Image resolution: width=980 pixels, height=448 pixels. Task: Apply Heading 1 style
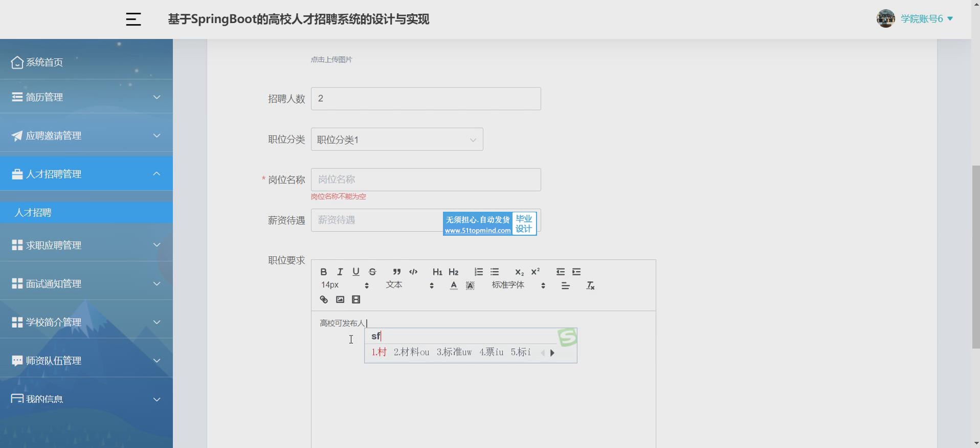pos(437,272)
